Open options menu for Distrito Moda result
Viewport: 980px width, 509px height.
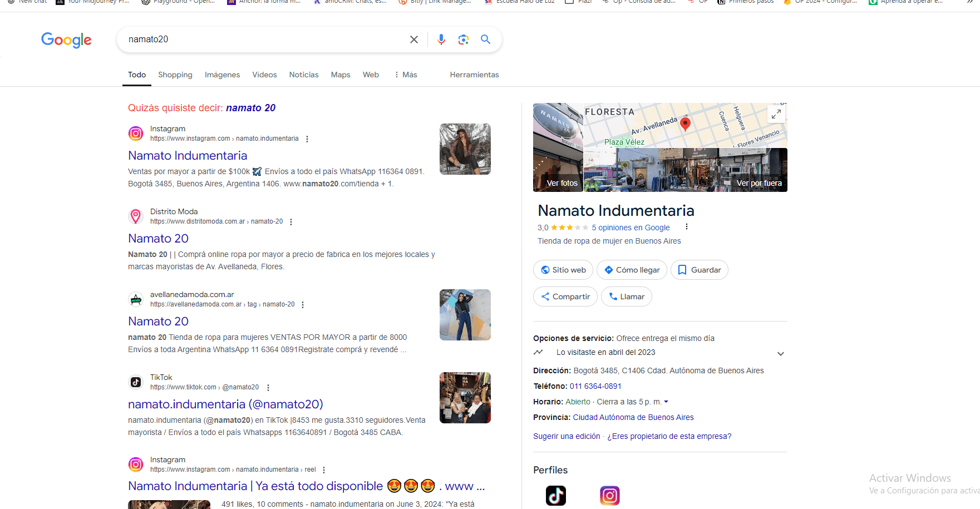(291, 222)
